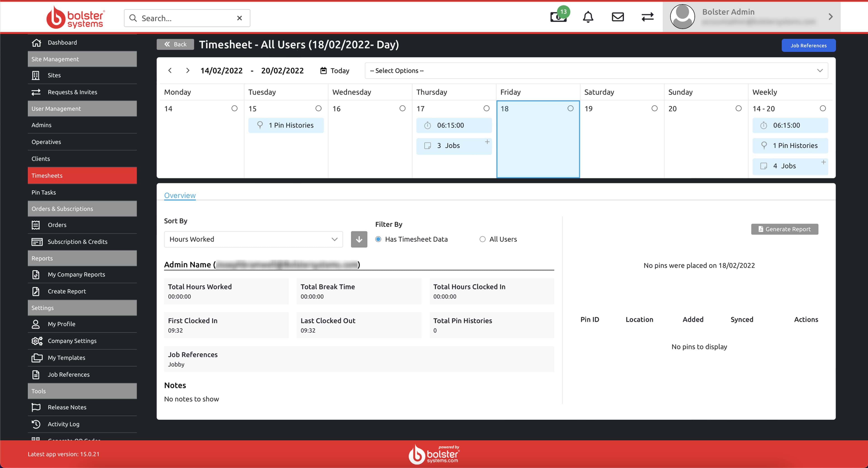The height and width of the screenshot is (468, 868).
Task: Select the Saturday 19 radio button
Action: [x=654, y=108]
